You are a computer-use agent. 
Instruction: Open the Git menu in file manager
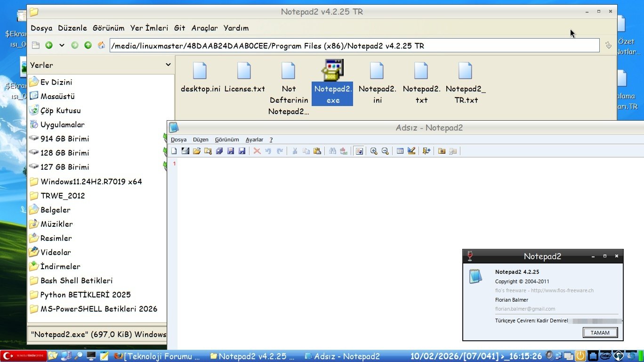(x=180, y=28)
